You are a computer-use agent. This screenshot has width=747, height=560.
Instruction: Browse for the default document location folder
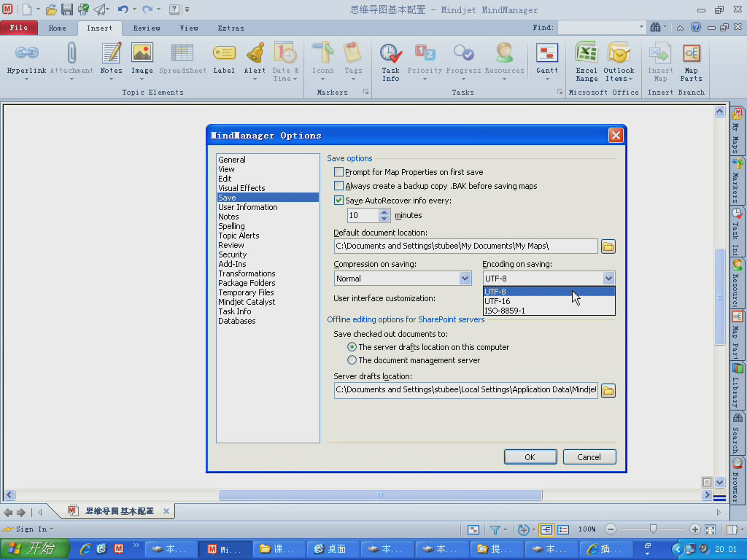click(x=608, y=246)
